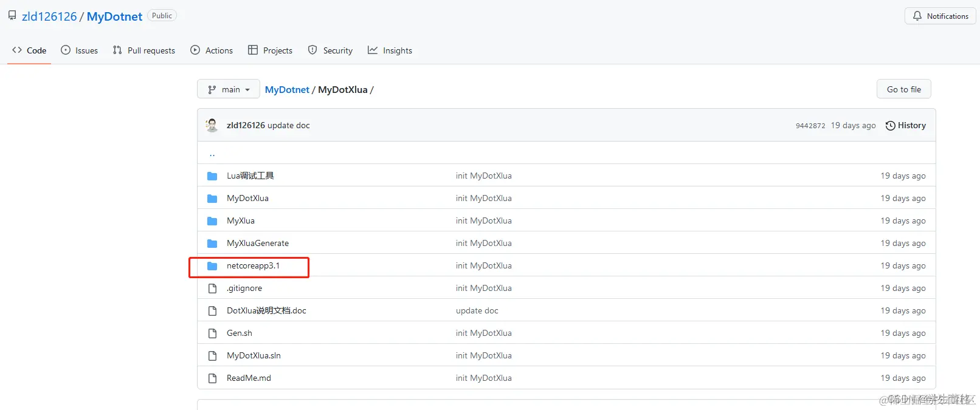Open the MyDotXlua.sln file
Image resolution: width=980 pixels, height=410 pixels.
point(254,355)
